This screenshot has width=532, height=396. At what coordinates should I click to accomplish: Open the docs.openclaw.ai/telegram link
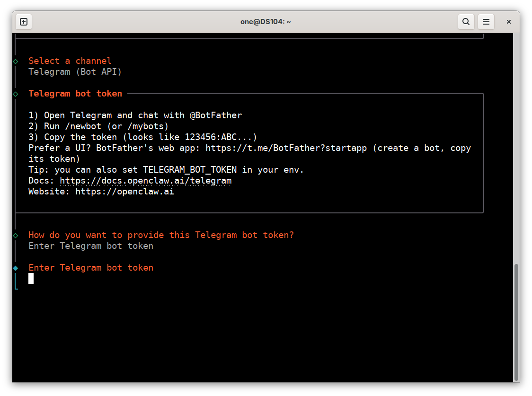pyautogui.click(x=146, y=181)
